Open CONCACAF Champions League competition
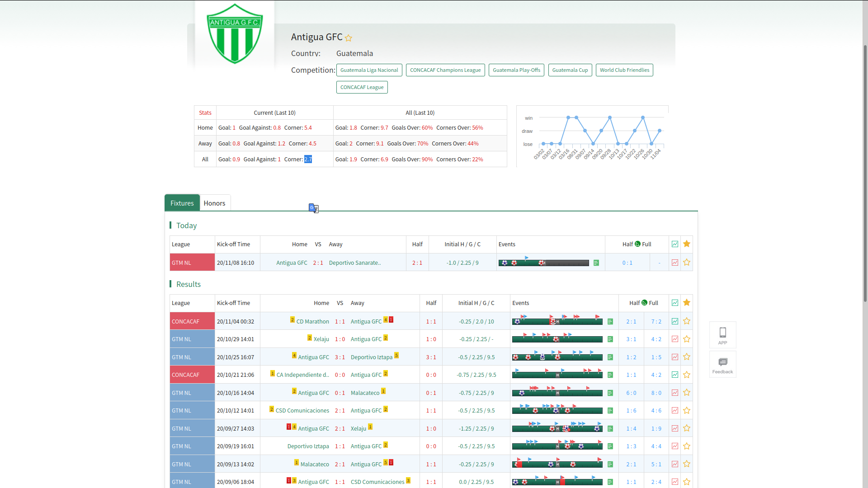This screenshot has height=488, width=868. [x=445, y=70]
